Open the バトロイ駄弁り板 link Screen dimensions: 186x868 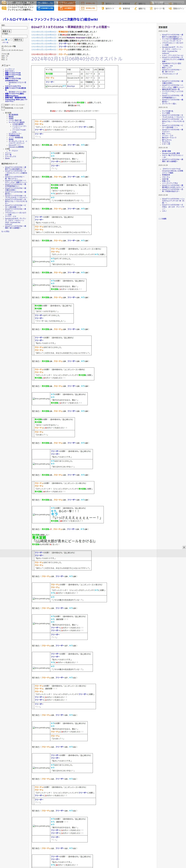(15, 120)
